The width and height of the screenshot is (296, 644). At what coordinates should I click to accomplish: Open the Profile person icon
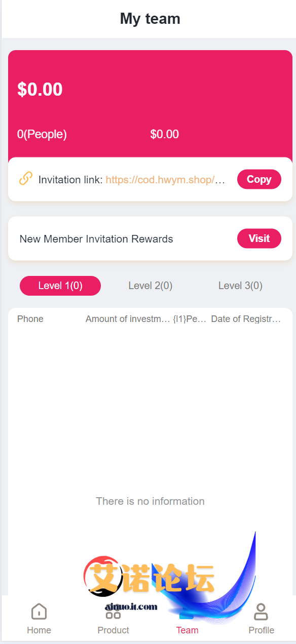tap(261, 611)
